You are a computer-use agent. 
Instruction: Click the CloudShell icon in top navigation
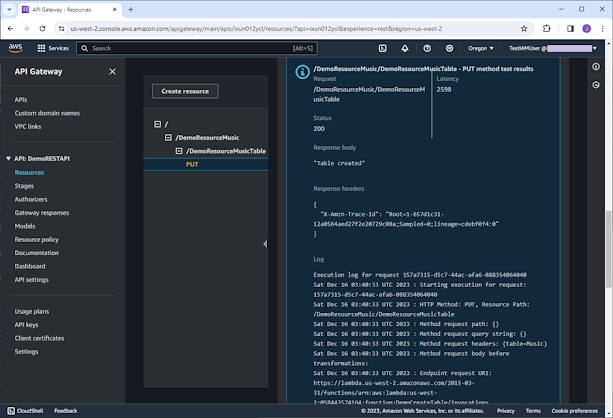click(382, 48)
